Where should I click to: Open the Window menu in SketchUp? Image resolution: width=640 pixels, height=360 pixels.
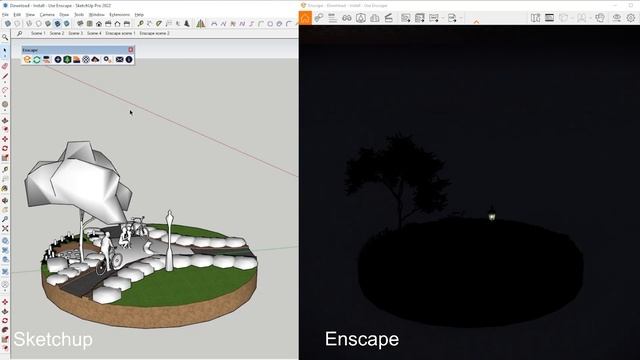click(x=97, y=15)
